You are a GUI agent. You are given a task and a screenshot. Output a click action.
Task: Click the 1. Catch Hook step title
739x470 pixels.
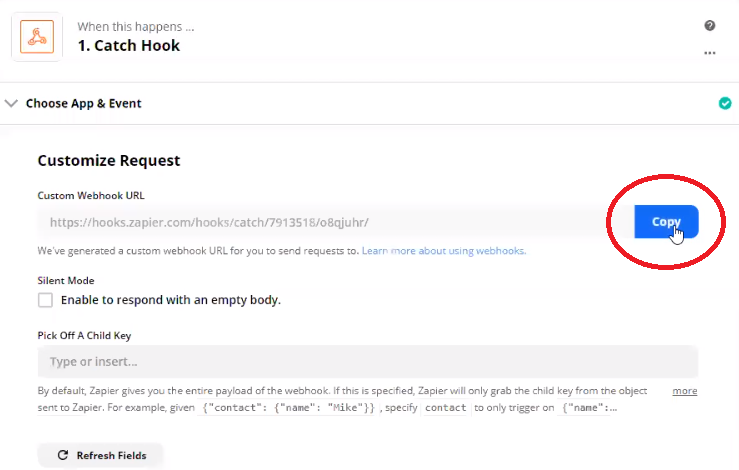129,45
